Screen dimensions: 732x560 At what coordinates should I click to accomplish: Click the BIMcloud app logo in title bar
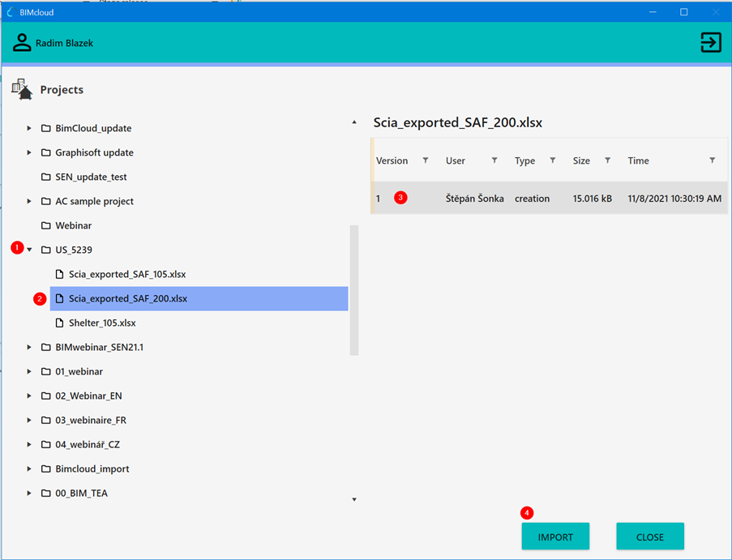tap(11, 12)
